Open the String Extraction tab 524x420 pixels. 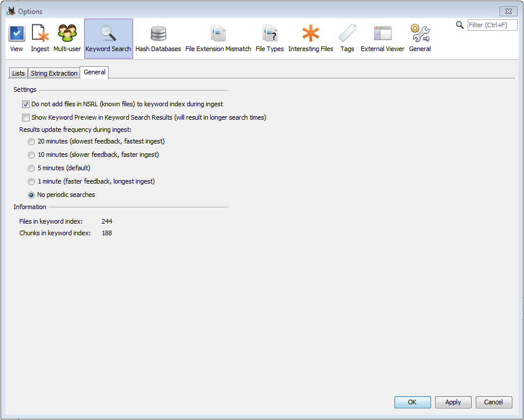pos(53,73)
